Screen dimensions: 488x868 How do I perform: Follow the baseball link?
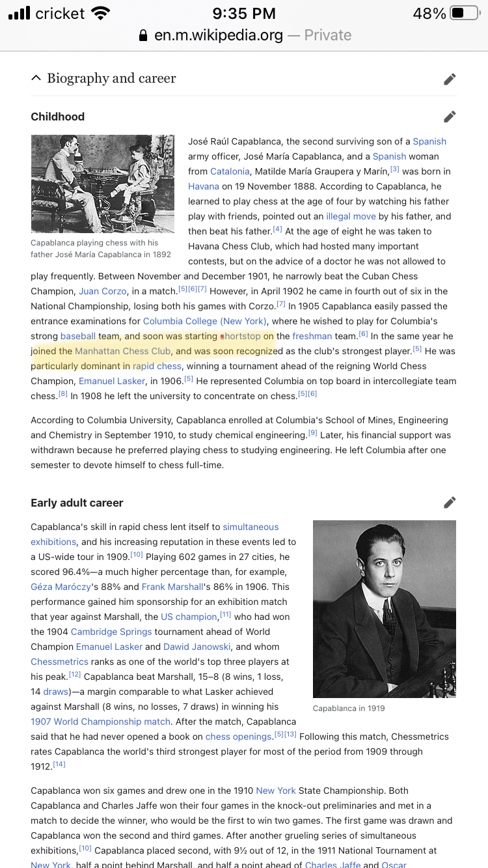pyautogui.click(x=78, y=336)
